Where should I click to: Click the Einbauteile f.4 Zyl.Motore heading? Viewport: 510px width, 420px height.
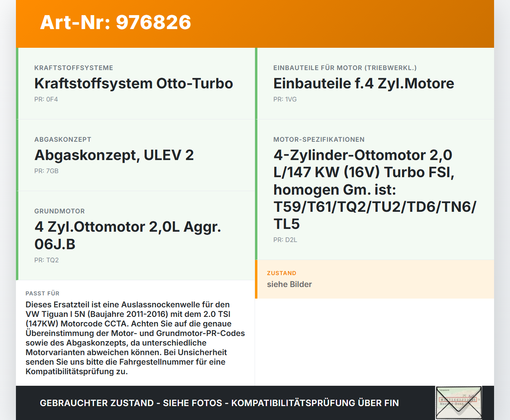(363, 84)
